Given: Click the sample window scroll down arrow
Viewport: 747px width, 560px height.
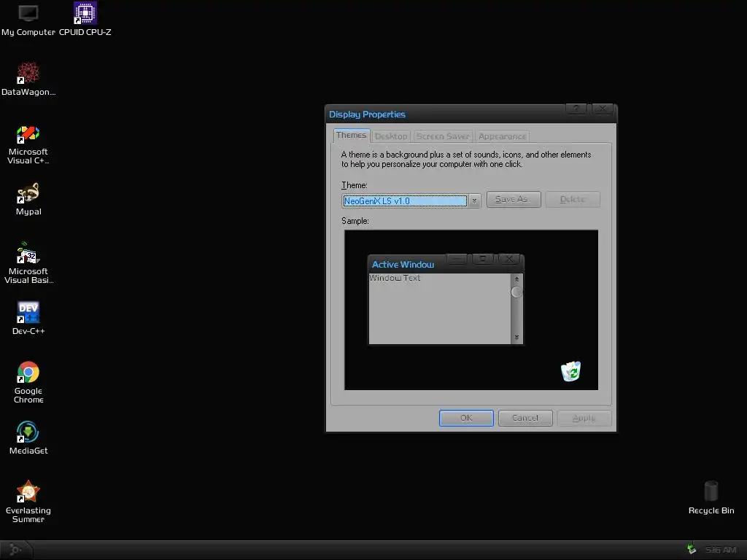Looking at the screenshot, I should click(517, 338).
